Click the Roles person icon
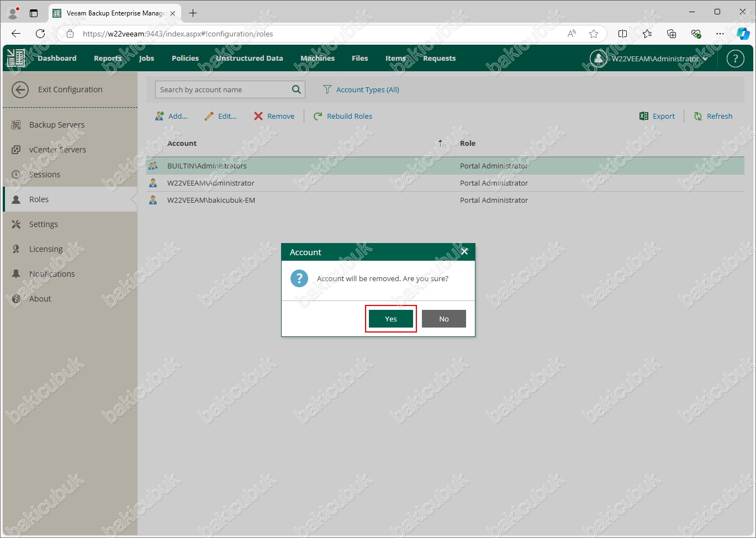Screen dimensions: 756x538 [16, 199]
